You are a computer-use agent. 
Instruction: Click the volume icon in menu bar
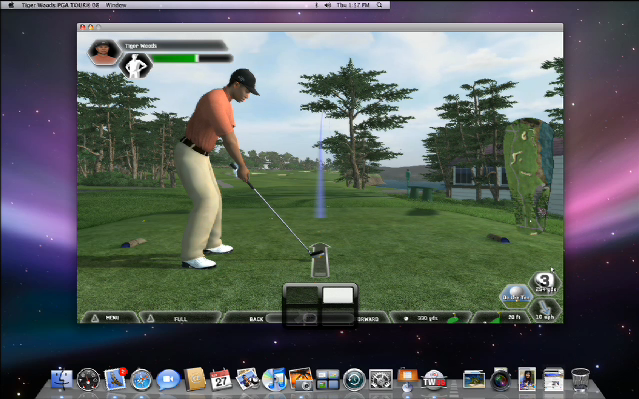(328, 5)
